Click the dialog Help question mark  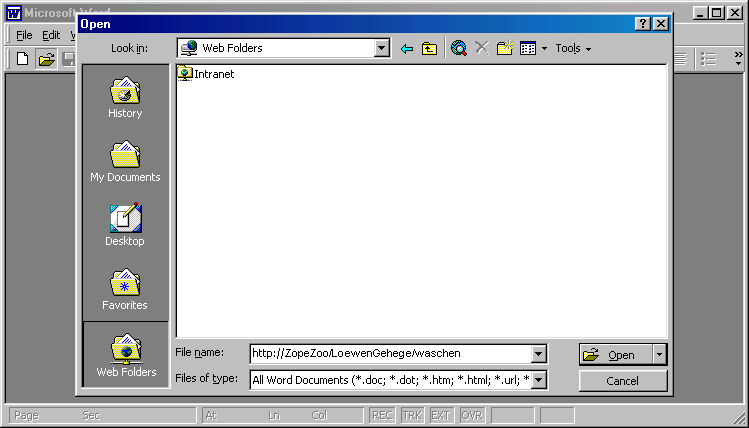(x=643, y=23)
